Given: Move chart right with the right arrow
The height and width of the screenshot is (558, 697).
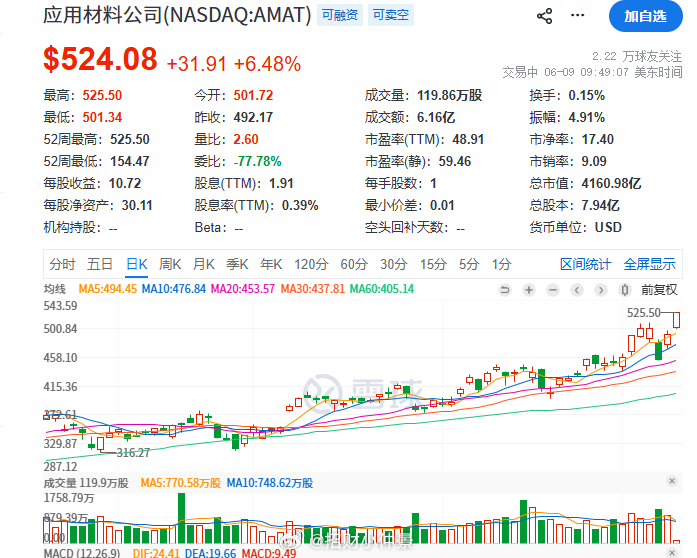Looking at the screenshot, I should pos(601,290).
